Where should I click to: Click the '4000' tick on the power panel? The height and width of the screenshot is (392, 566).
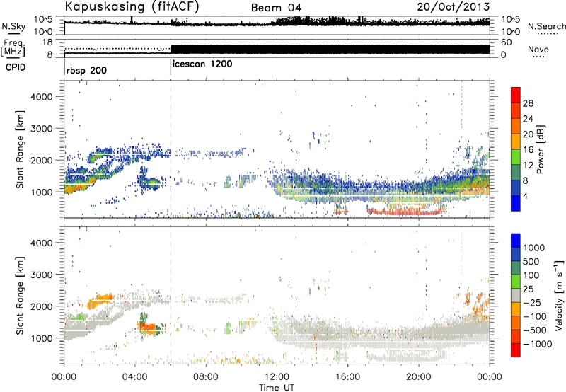click(x=41, y=97)
